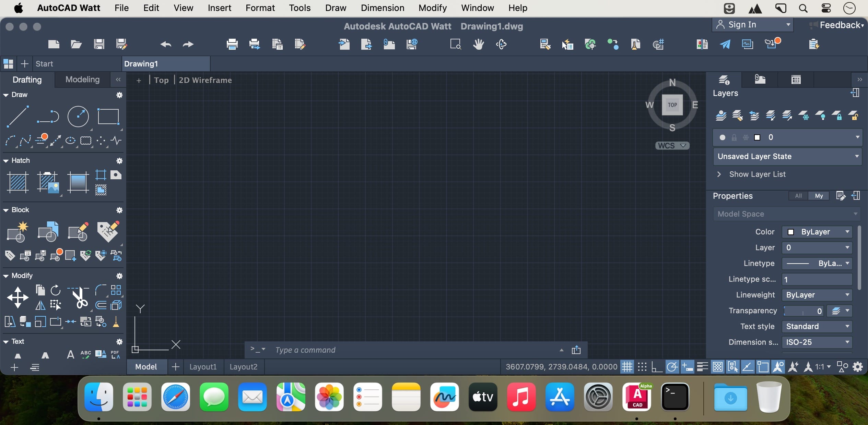Select the Move tool
868x425 pixels.
(x=17, y=297)
